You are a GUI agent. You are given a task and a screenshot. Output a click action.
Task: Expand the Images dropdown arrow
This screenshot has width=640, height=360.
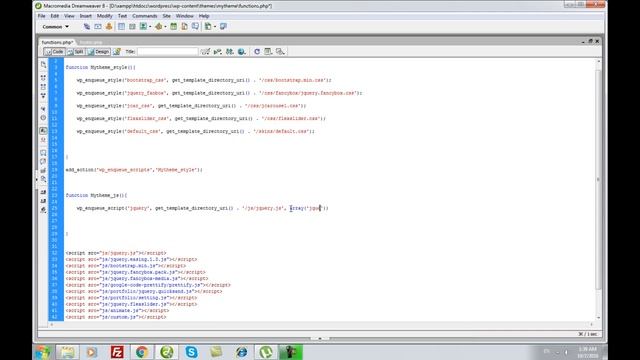[150, 27]
